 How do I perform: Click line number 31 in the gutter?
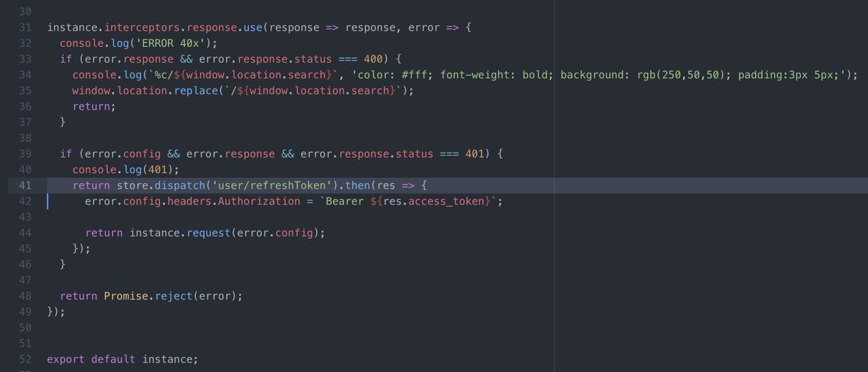click(x=25, y=28)
